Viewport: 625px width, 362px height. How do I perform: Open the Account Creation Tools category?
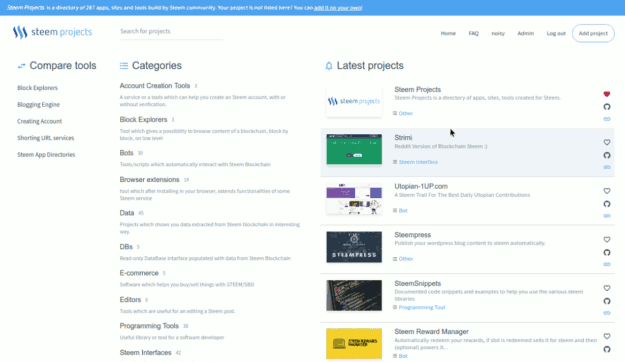[155, 86]
